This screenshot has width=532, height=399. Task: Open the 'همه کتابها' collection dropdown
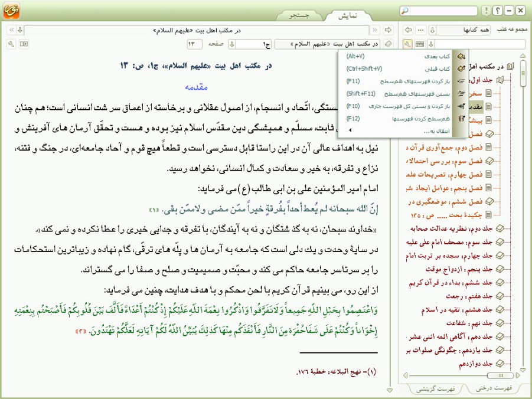click(432, 30)
